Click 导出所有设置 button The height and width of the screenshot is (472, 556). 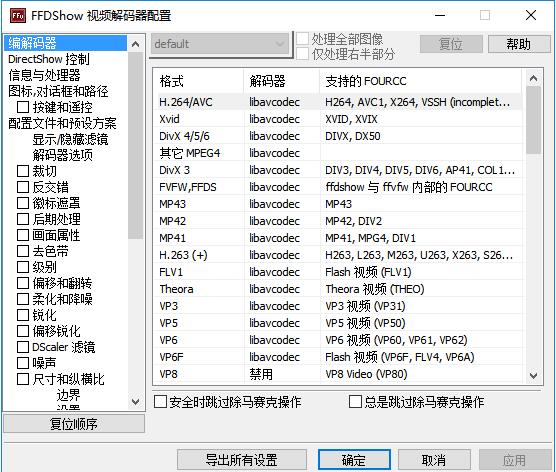click(x=242, y=460)
